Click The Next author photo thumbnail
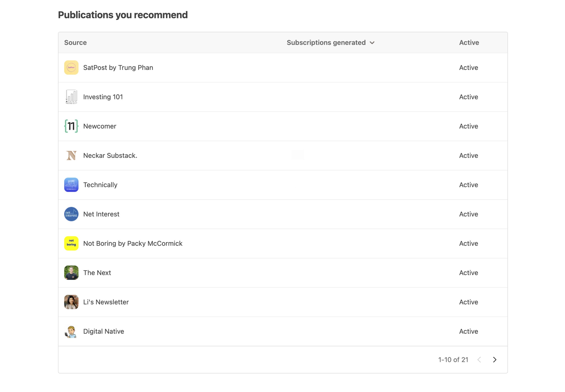 tap(71, 273)
